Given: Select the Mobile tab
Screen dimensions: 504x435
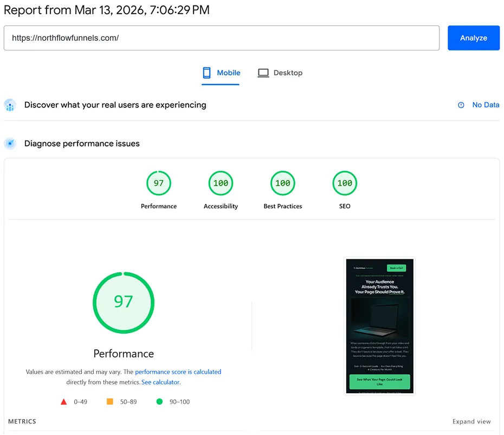Looking at the screenshot, I should coord(221,72).
